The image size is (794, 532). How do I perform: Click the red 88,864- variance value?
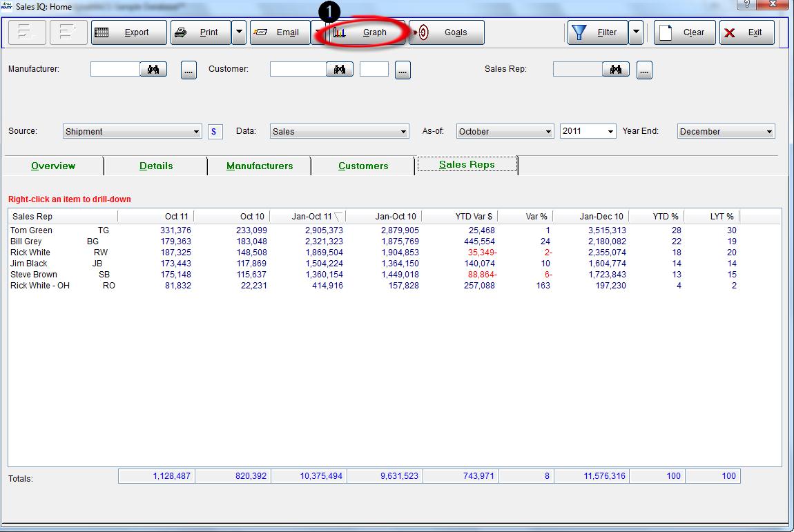[x=482, y=275]
